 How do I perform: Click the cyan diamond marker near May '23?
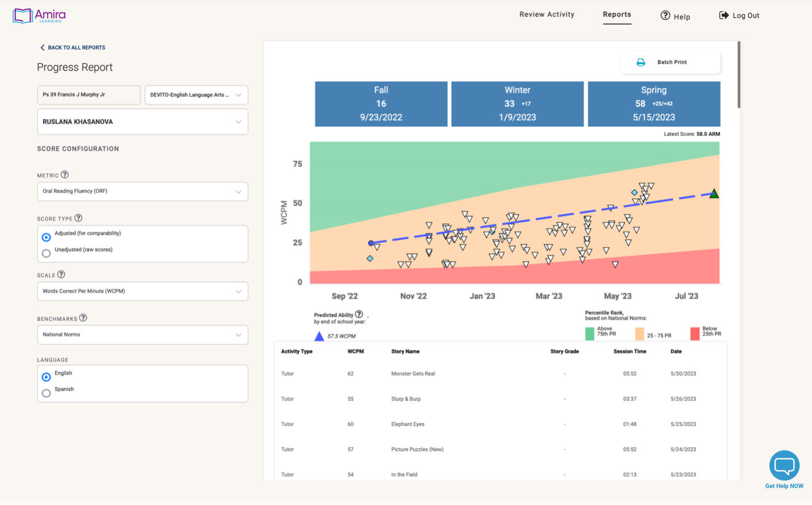coord(634,193)
